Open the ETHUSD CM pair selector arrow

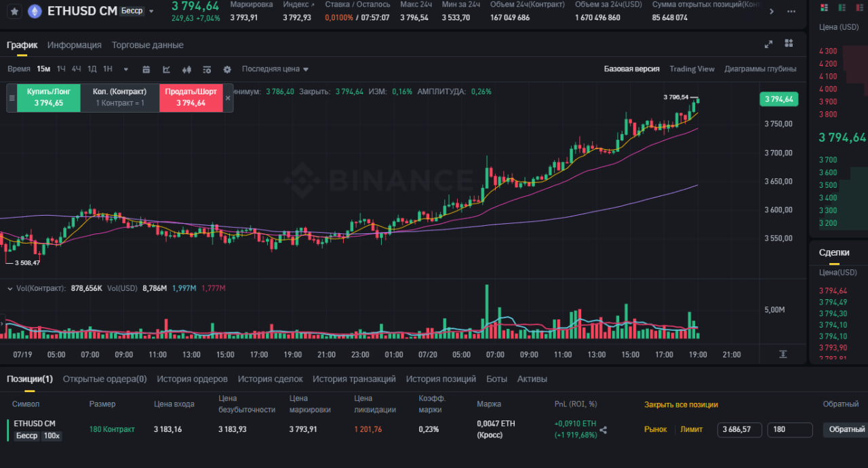[151, 12]
